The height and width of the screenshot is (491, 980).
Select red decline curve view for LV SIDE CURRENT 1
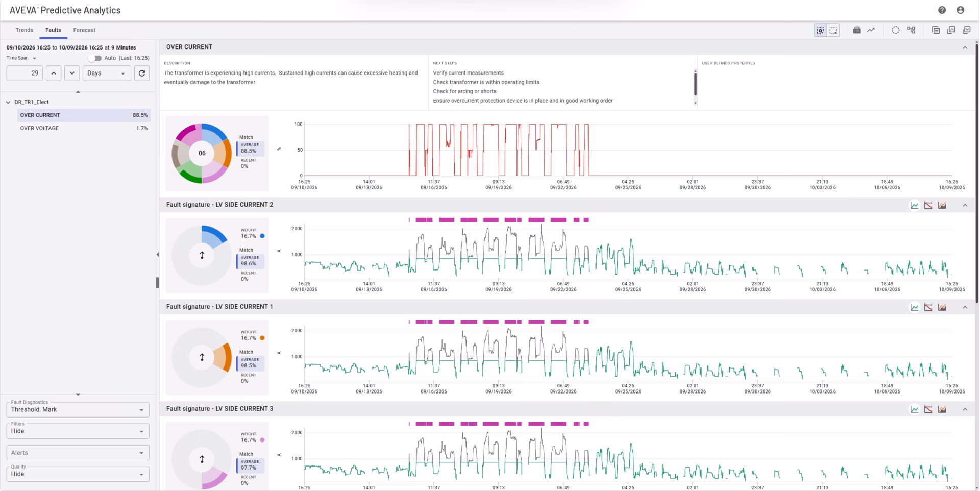click(928, 307)
